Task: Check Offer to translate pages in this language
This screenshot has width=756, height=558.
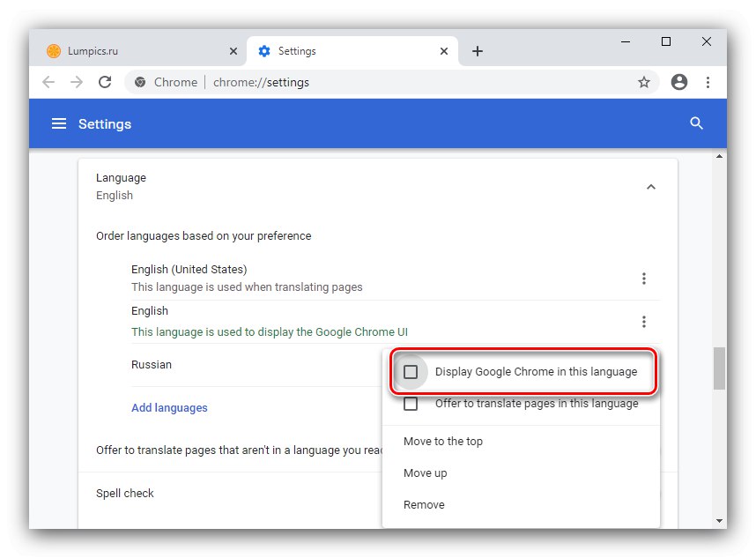Action: click(x=411, y=404)
